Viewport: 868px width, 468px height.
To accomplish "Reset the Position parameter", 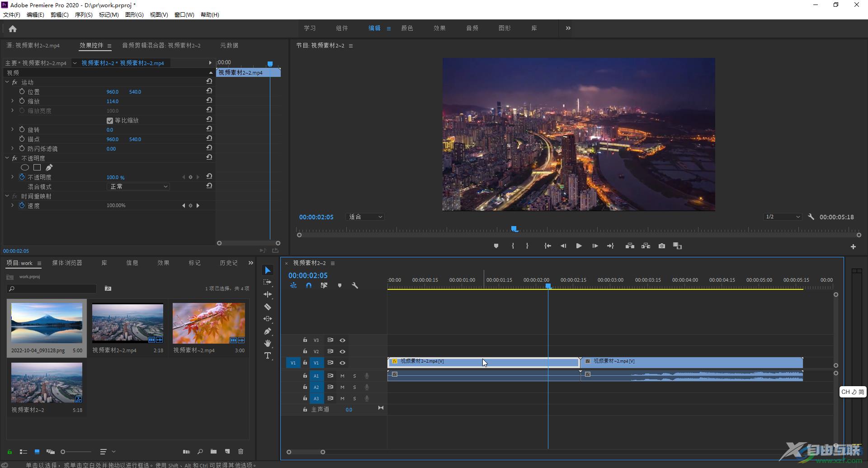I will pos(209,91).
